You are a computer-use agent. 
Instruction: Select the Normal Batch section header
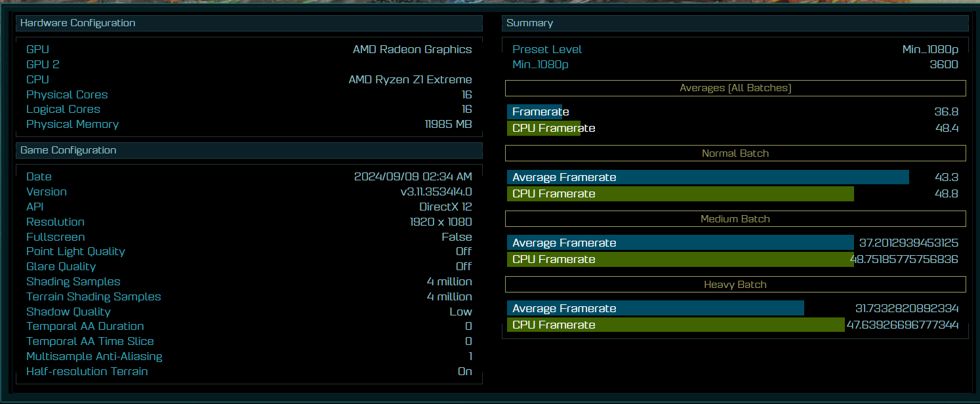tap(735, 153)
